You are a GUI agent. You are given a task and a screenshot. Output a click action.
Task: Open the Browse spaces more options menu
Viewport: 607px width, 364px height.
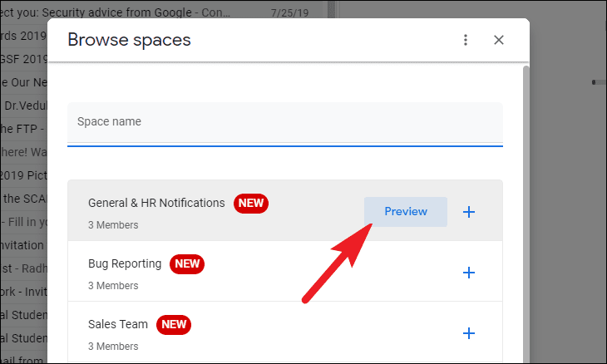tap(466, 40)
